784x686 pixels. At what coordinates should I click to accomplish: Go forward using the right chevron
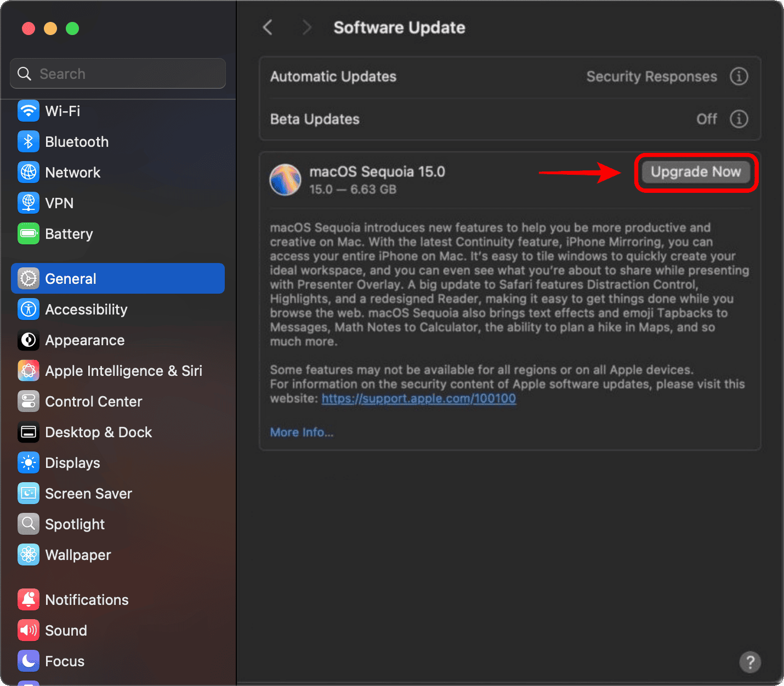tap(307, 27)
